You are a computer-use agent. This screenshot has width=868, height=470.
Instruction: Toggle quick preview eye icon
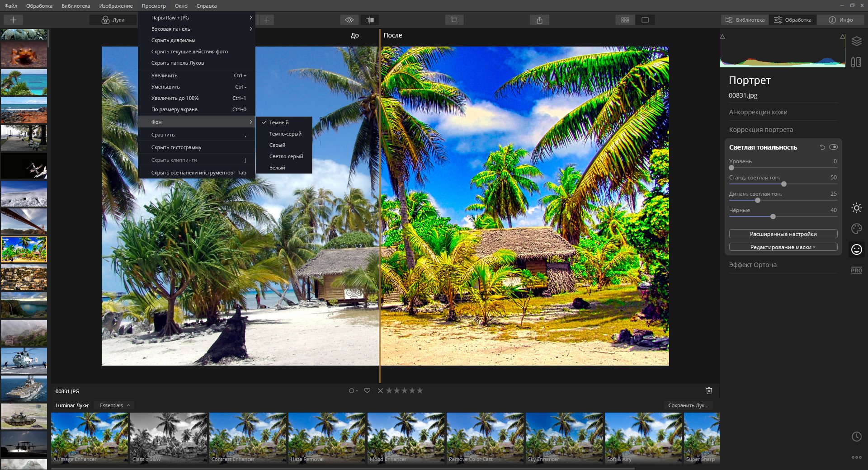[x=349, y=20]
